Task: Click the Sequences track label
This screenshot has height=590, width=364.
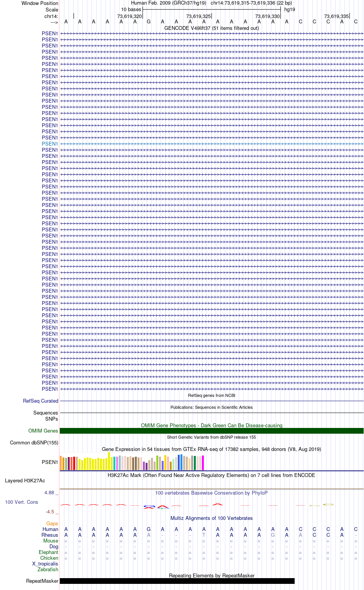Action: (46, 413)
